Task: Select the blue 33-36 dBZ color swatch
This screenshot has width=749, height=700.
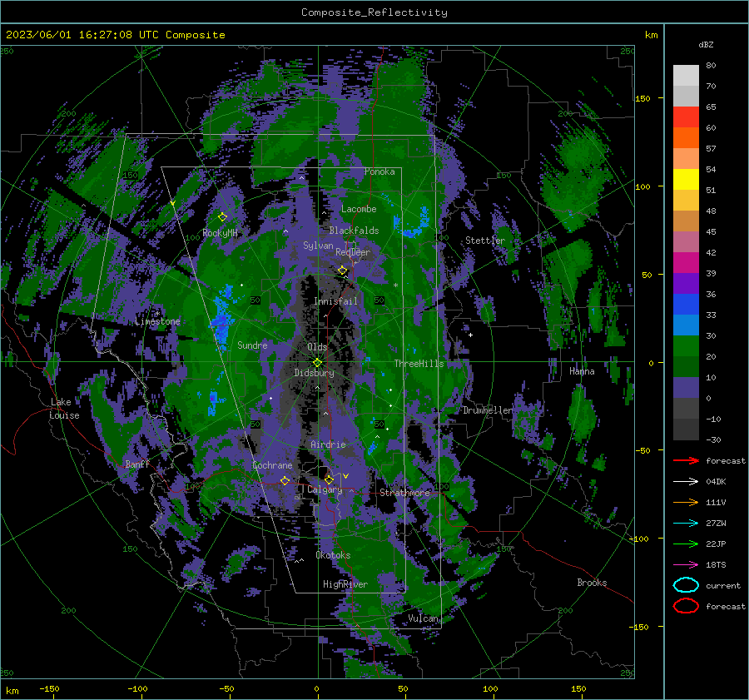Action: point(686,305)
